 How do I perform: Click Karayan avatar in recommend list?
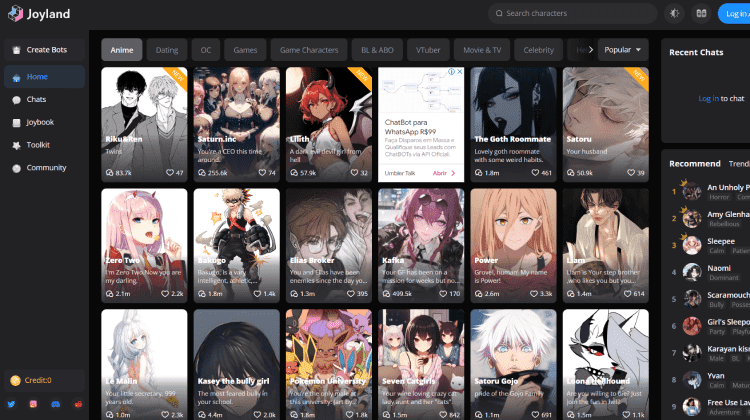692,353
